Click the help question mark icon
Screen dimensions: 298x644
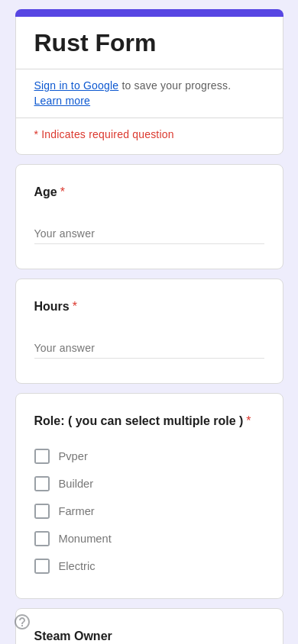22,622
